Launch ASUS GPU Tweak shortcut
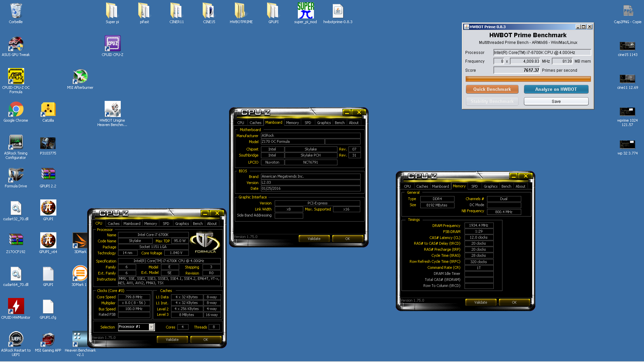This screenshot has width=644, height=362. pos(16,46)
